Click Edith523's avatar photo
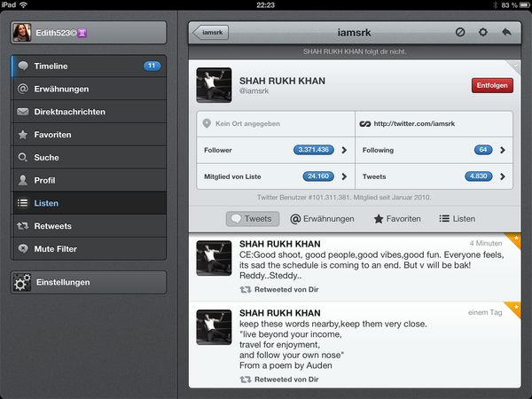This screenshot has width=532, height=399. click(22, 33)
